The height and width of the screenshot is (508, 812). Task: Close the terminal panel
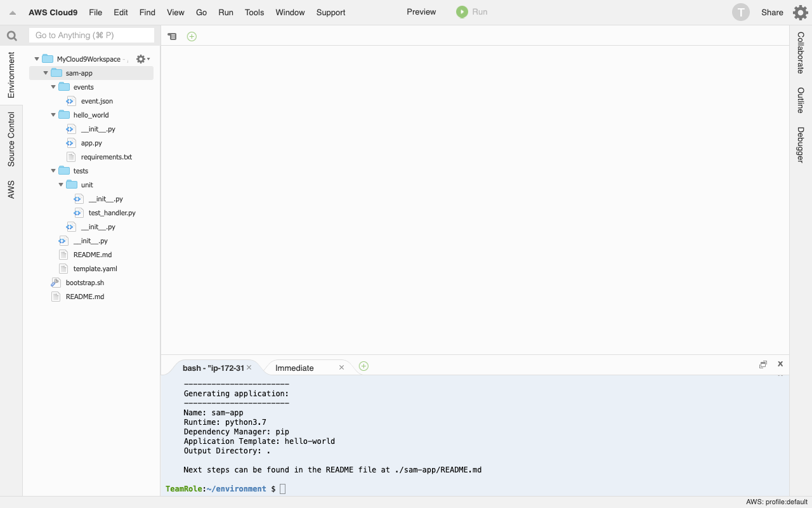tap(780, 364)
